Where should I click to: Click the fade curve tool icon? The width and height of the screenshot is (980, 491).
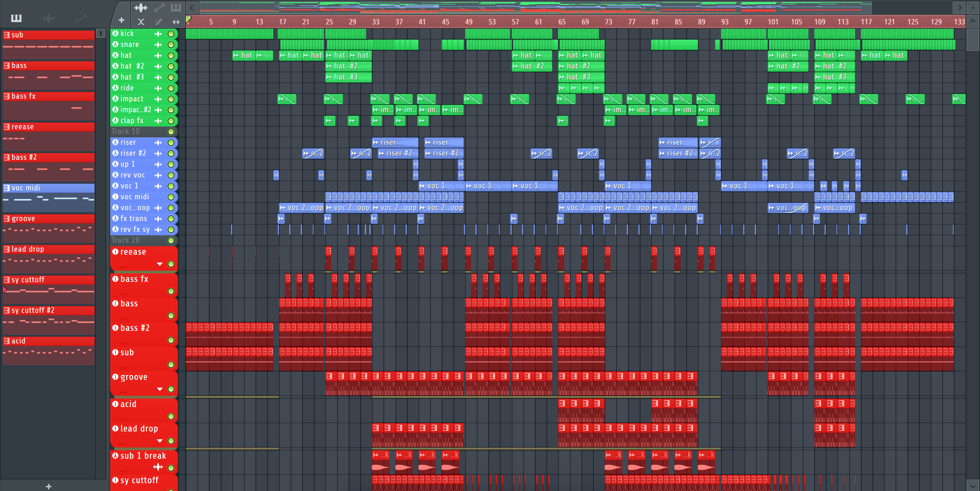pos(159,22)
